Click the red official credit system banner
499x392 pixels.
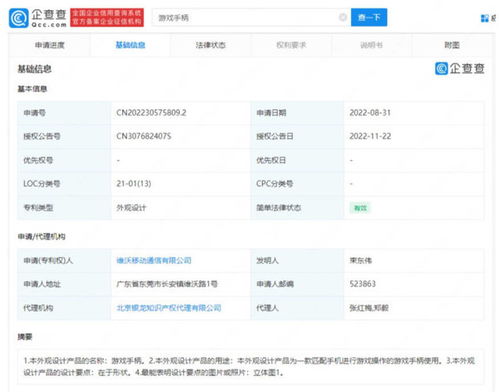click(107, 18)
